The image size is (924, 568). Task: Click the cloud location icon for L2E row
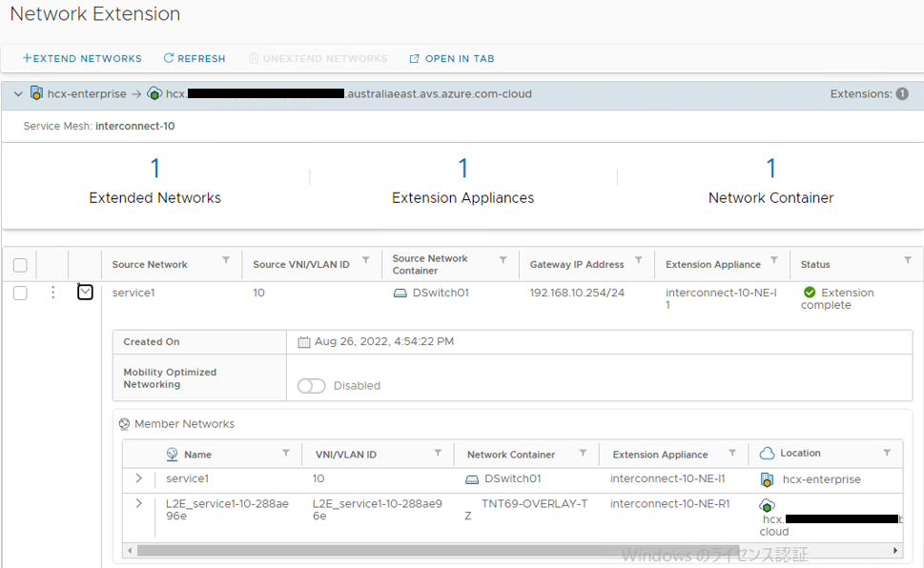[767, 505]
